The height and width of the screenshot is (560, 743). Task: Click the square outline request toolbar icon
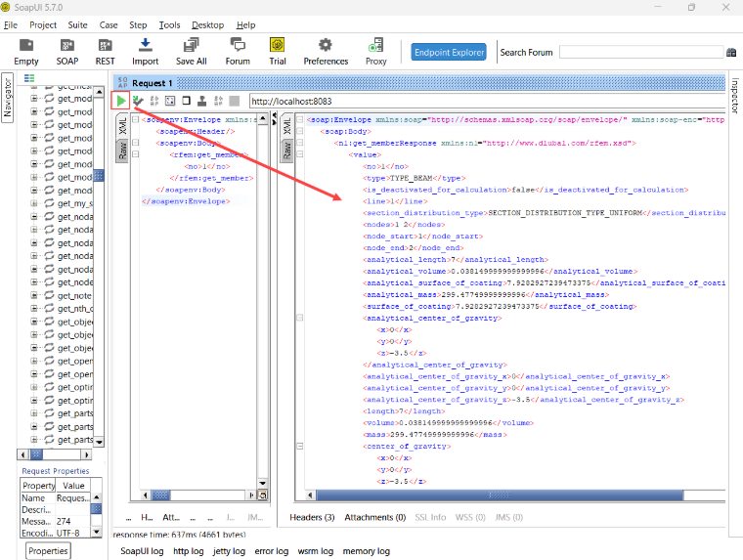click(186, 101)
